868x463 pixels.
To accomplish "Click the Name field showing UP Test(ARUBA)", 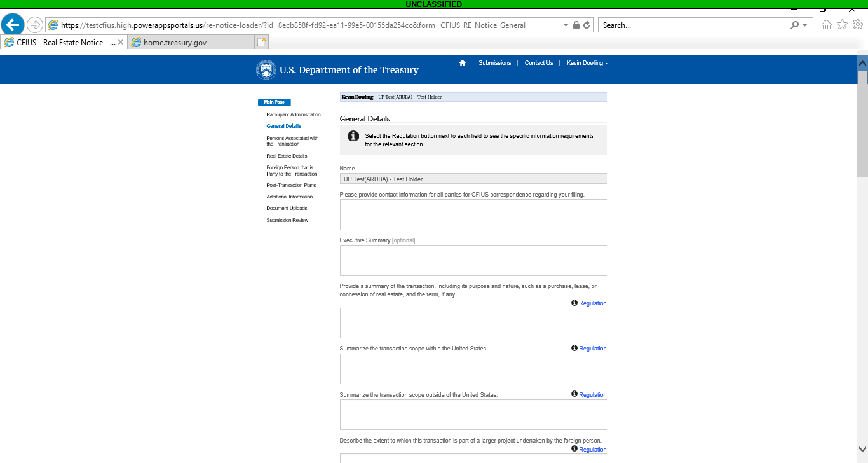I will (473, 179).
